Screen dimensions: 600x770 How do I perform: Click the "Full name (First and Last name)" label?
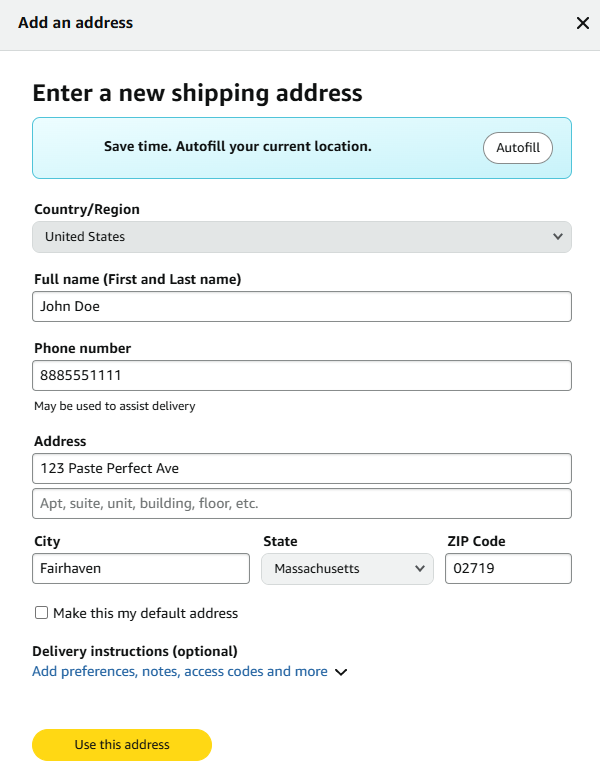point(138,280)
